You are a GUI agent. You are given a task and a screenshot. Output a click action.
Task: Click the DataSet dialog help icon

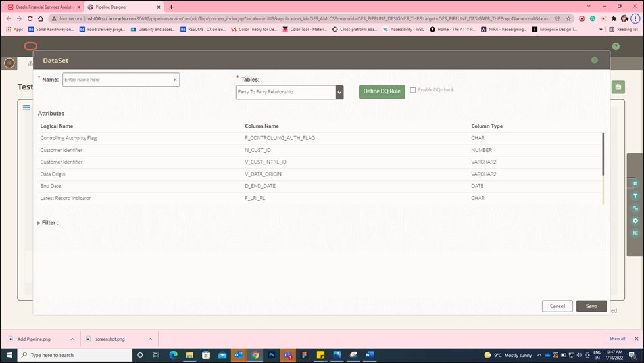(x=594, y=60)
